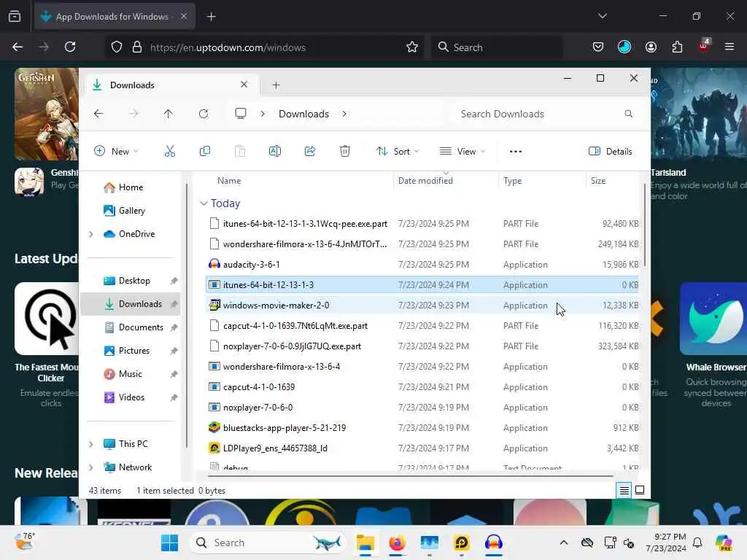Select the bluestacks-app-player-5-21-219 file
This screenshot has height=560, width=747.
point(422,427)
